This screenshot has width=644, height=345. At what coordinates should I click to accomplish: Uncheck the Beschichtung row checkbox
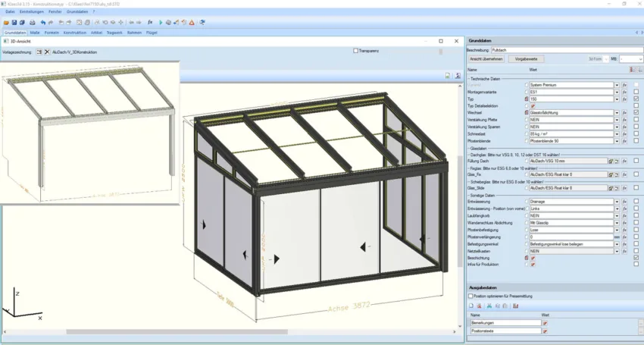point(636,258)
